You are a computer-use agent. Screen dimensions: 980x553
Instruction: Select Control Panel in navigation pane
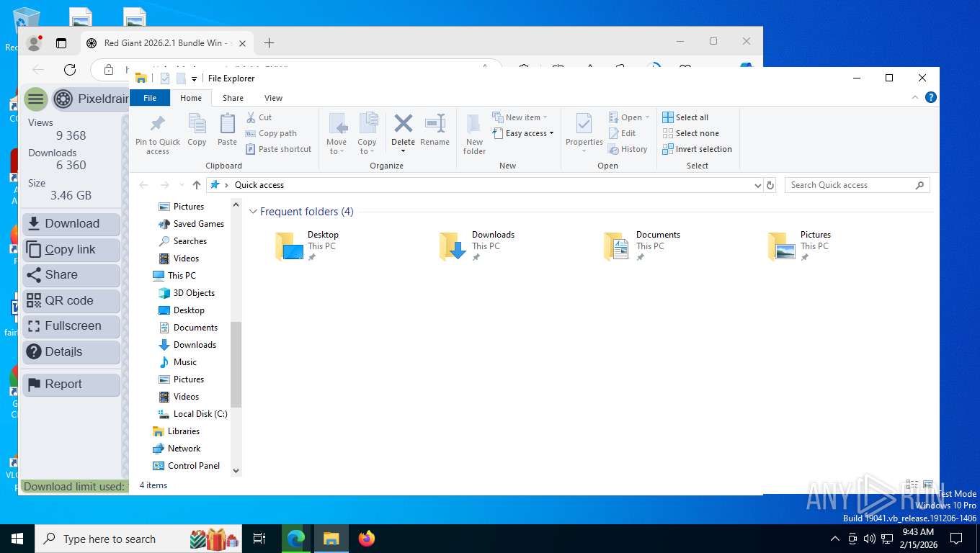coord(187,466)
